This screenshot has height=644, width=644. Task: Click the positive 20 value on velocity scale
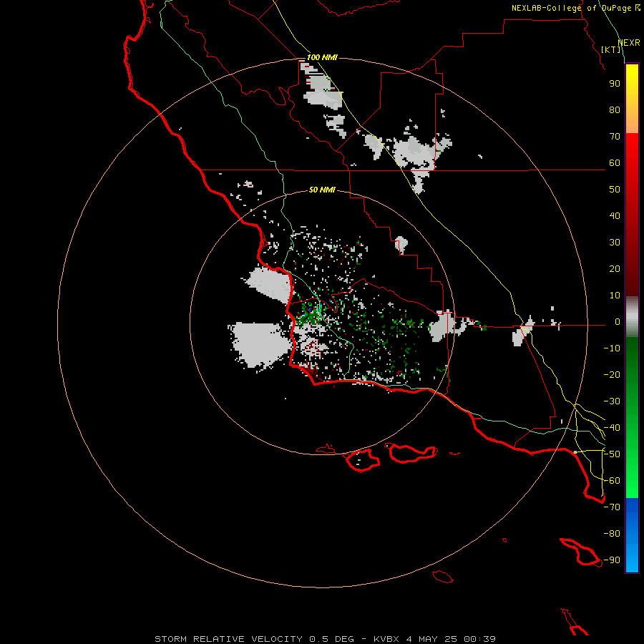(x=615, y=269)
